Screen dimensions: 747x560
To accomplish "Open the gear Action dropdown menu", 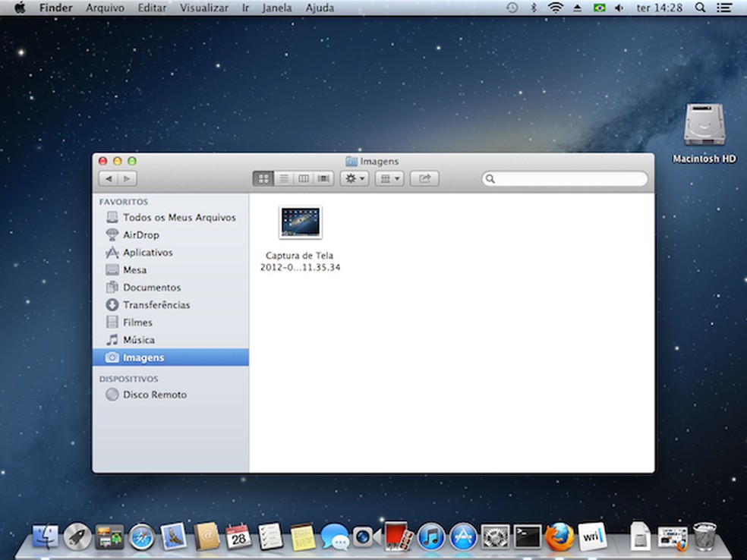I will click(x=354, y=178).
